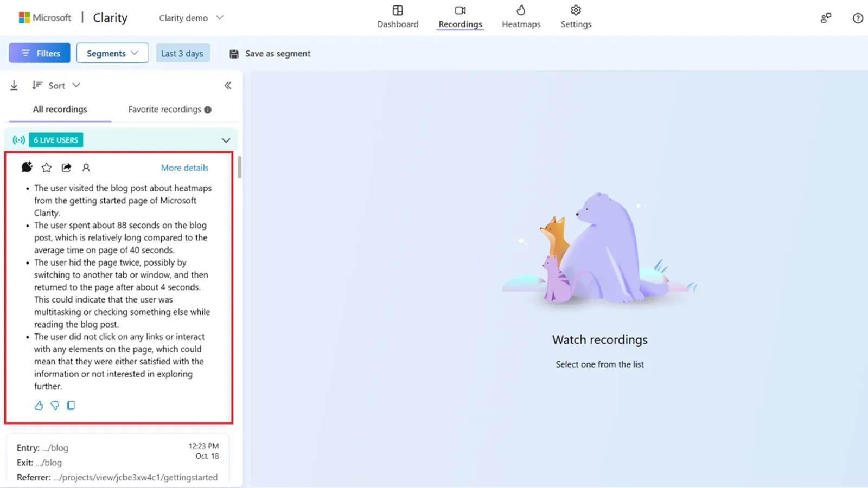
Task: Switch to the Heatmaps tab
Action: point(521,17)
